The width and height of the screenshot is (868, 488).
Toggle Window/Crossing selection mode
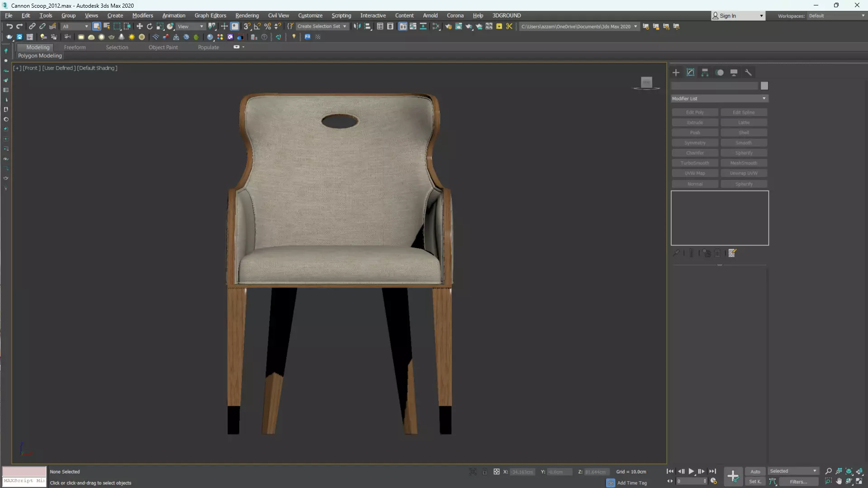[127, 26]
